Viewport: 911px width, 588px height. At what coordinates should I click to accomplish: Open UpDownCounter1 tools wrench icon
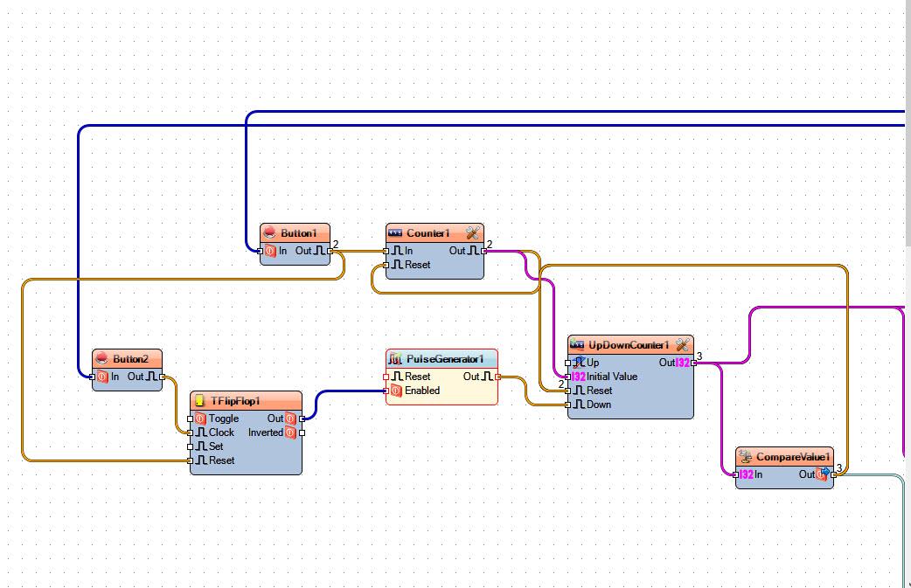click(684, 345)
